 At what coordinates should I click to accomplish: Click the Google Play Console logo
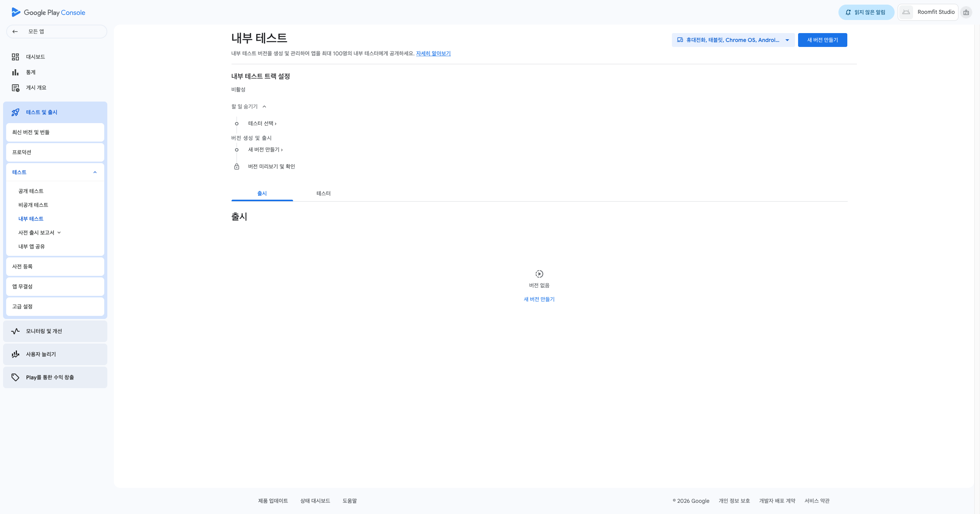pos(48,12)
